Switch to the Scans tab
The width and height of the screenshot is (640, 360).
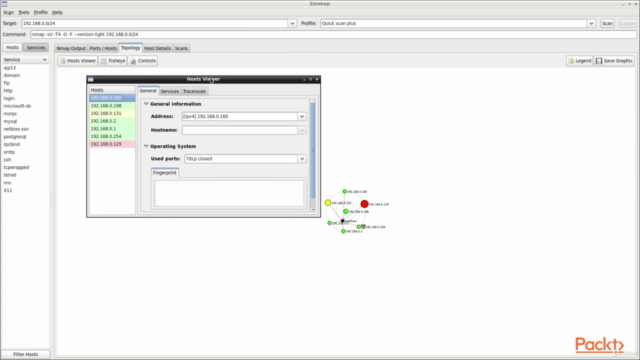pyautogui.click(x=181, y=48)
